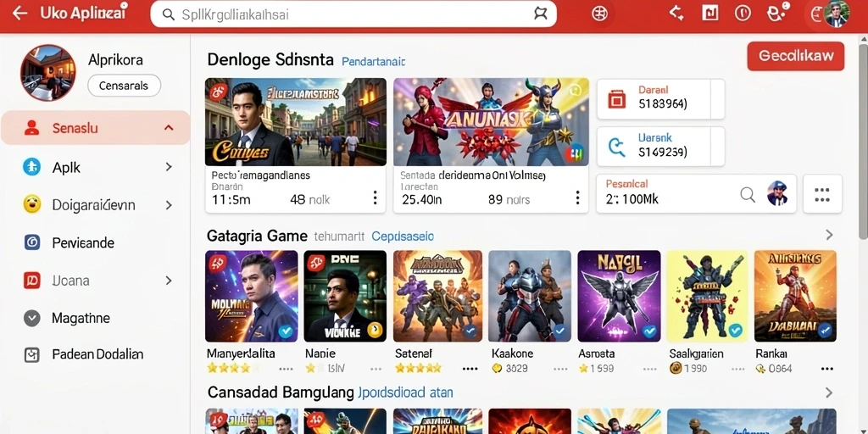
Task: Open more options under Satenal
Action: (470, 368)
